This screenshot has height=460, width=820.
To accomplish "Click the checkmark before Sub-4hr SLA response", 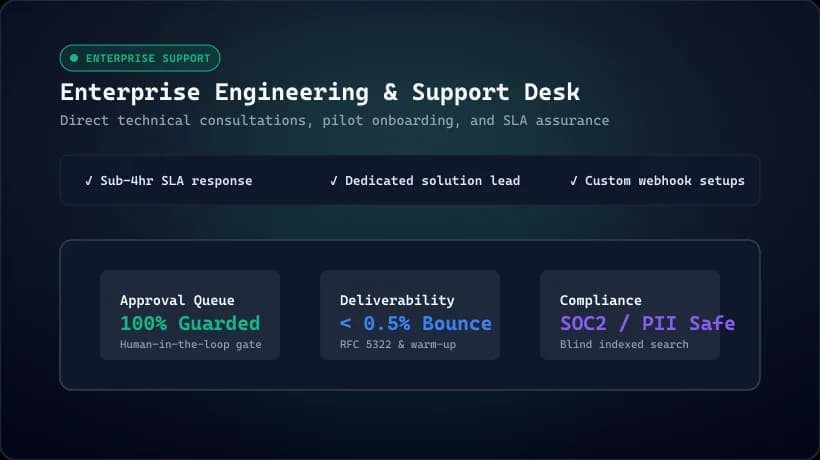I will (88, 181).
